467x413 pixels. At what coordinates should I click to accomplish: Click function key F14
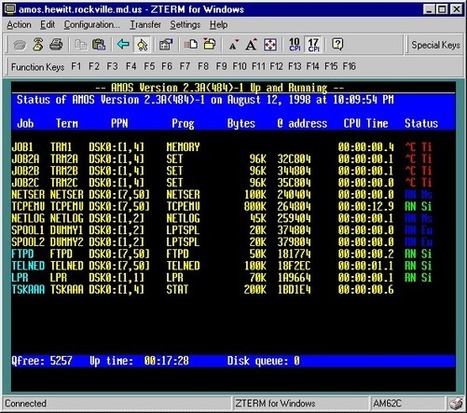[313, 66]
